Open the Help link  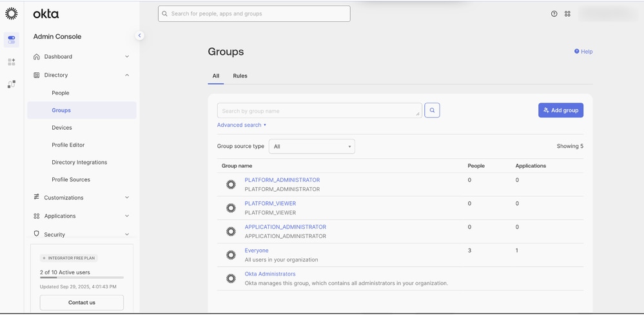[583, 52]
